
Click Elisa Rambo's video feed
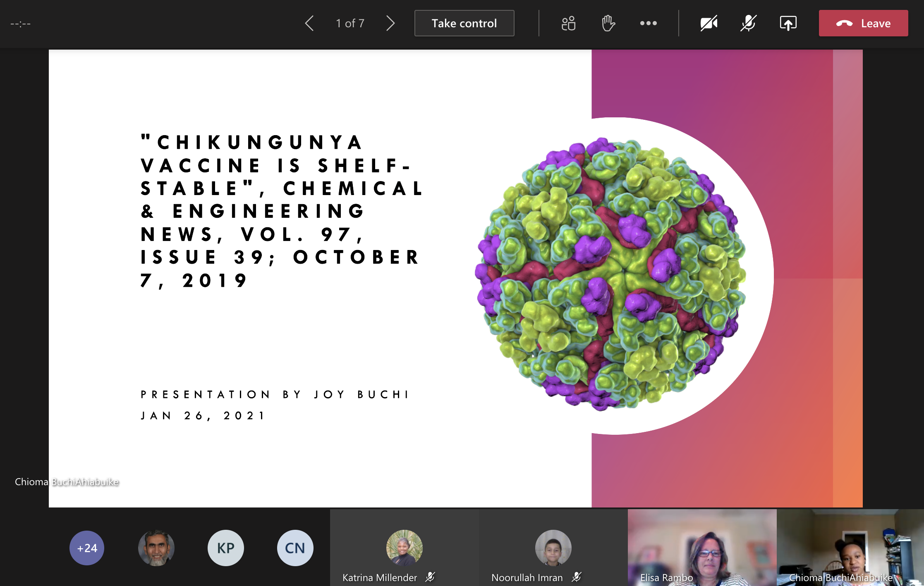[702, 548]
